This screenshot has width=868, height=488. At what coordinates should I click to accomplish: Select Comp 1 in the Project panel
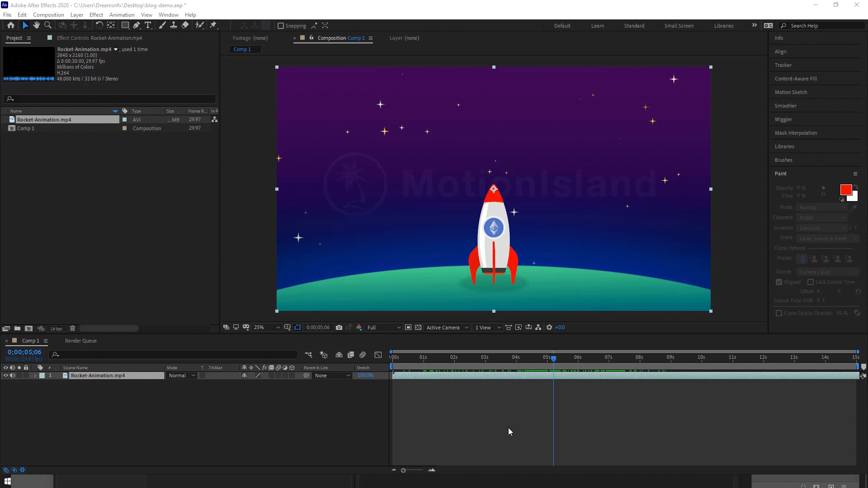[26, 128]
